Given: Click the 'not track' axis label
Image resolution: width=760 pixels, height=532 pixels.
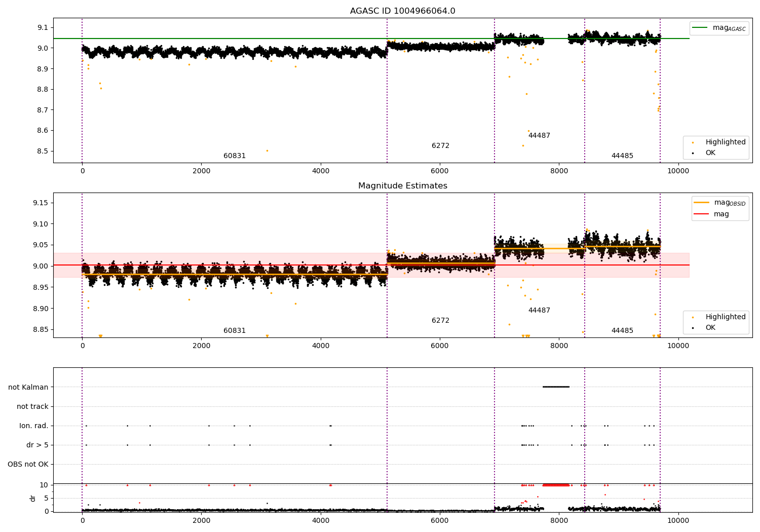Looking at the screenshot, I should tap(32, 406).
